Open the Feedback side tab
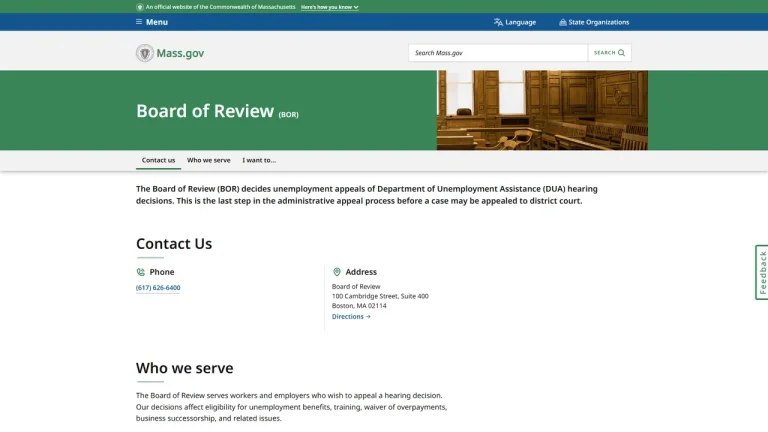Viewport: 768px width, 432px height. 762,272
